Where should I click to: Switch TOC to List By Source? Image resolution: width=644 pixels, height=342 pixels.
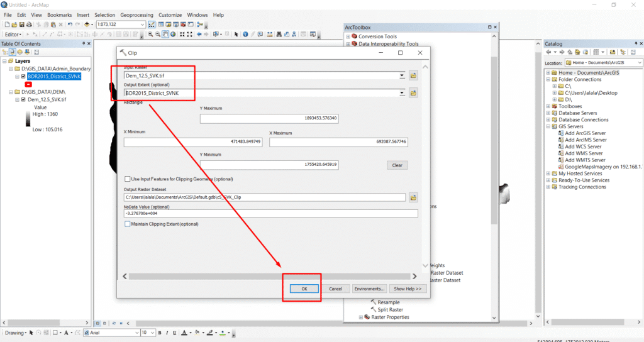[x=13, y=52]
